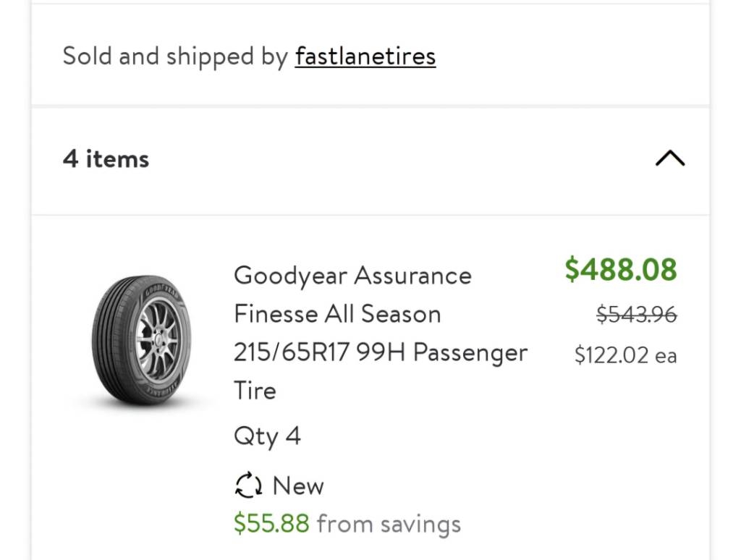741x560 pixels.
Task: Click the green $55.88 savings amount
Action: pyautogui.click(x=272, y=524)
